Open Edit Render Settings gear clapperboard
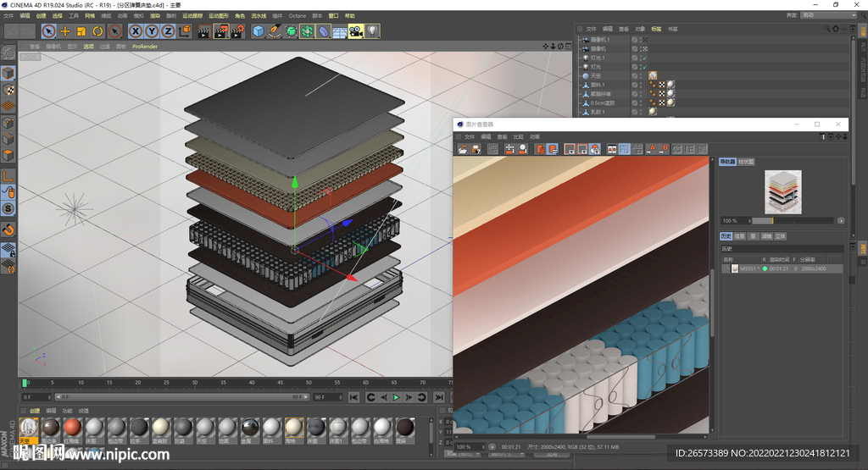This screenshot has width=868, height=470. (238, 31)
